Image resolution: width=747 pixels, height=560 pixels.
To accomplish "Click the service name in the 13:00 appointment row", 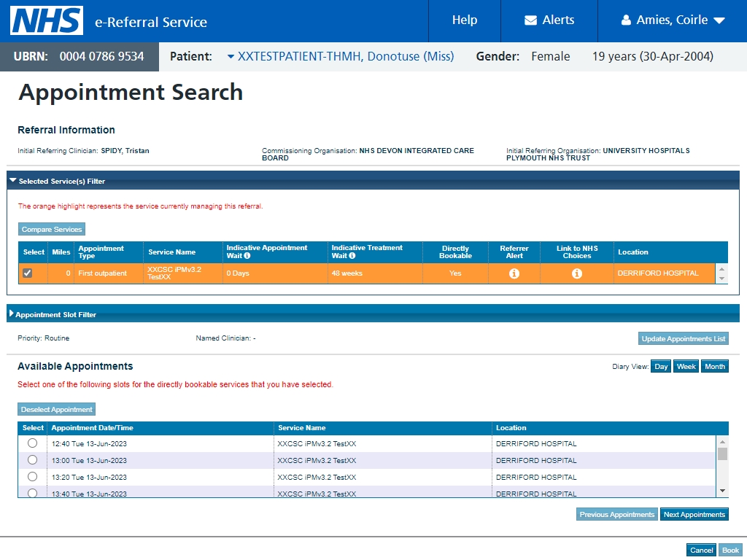I will 317,461.
